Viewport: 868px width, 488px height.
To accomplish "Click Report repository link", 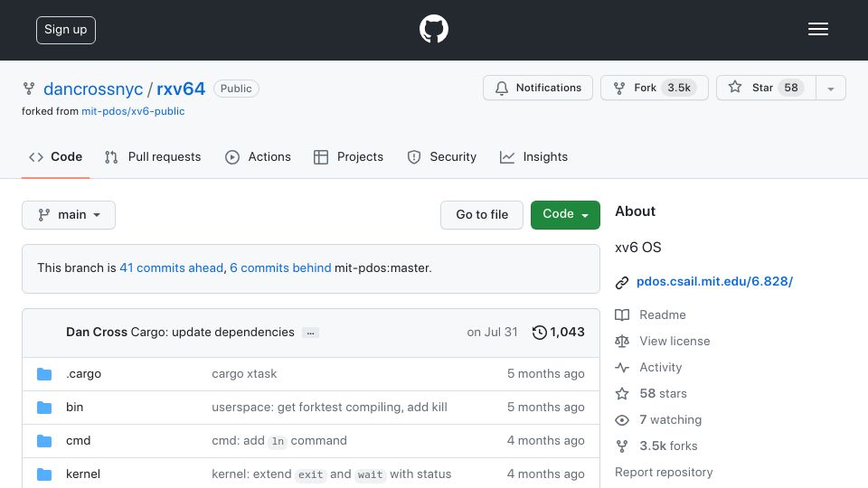I will point(664,472).
